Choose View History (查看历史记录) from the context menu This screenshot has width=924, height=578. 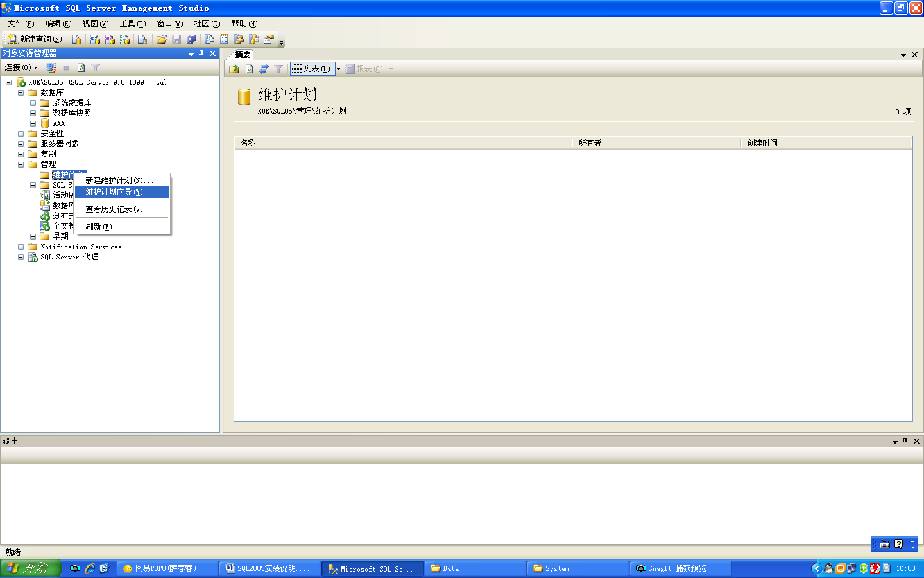(x=122, y=209)
